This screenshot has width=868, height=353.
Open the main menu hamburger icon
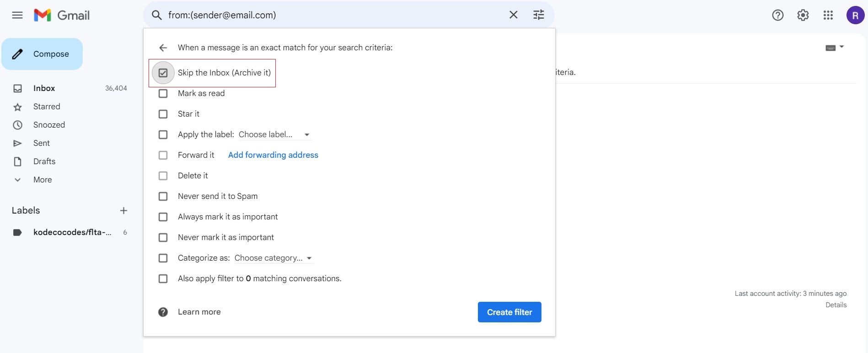(17, 15)
